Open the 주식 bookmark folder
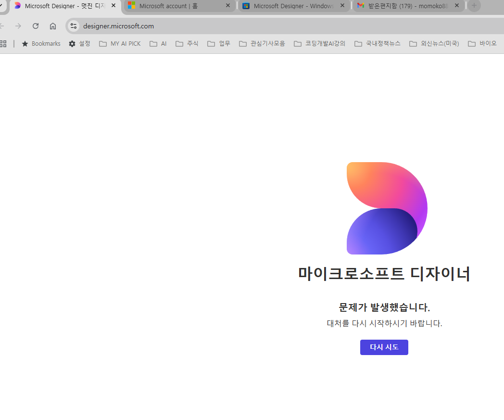Image resolution: width=504 pixels, height=420 pixels. tap(187, 44)
